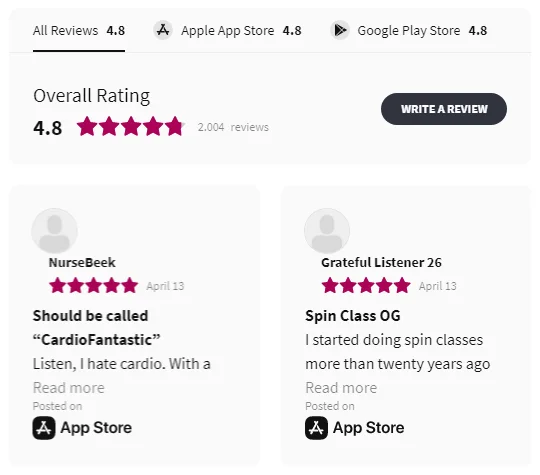Click the Apple App Store tab icon
The width and height of the screenshot is (540, 475).
pos(163,30)
